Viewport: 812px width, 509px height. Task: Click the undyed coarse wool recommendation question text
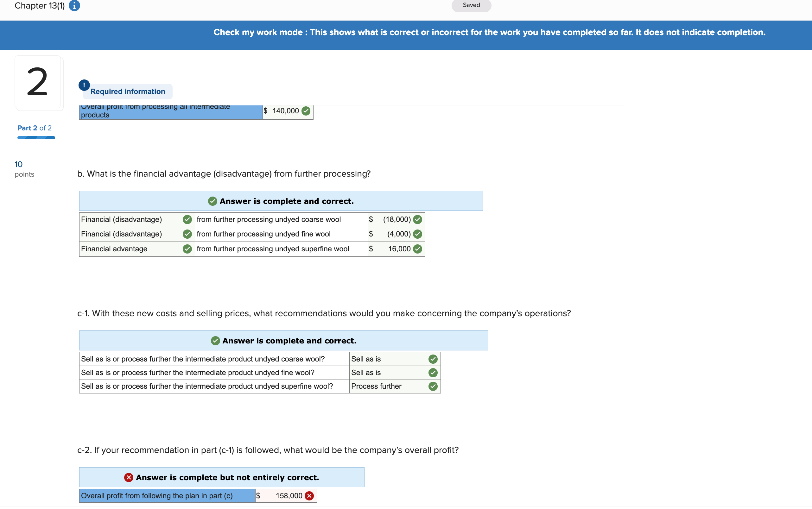pyautogui.click(x=203, y=359)
